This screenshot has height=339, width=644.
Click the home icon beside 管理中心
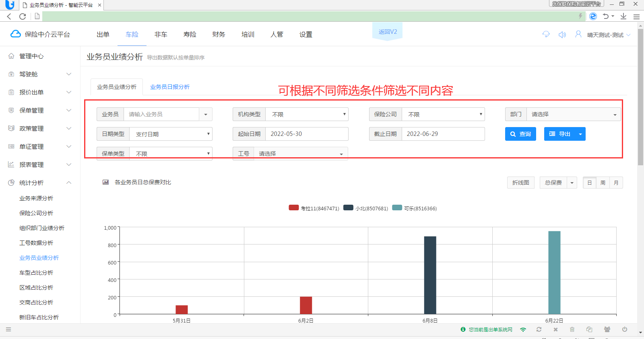[11, 56]
